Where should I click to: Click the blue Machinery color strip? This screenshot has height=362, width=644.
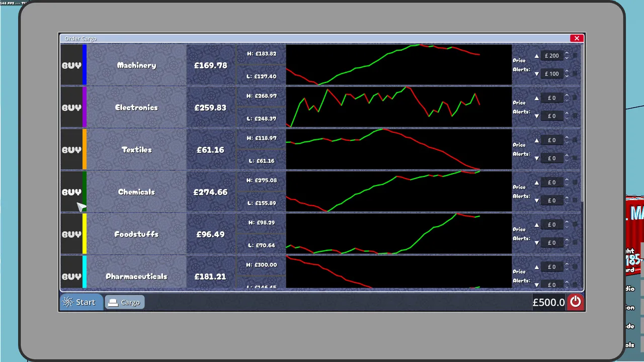(85, 65)
